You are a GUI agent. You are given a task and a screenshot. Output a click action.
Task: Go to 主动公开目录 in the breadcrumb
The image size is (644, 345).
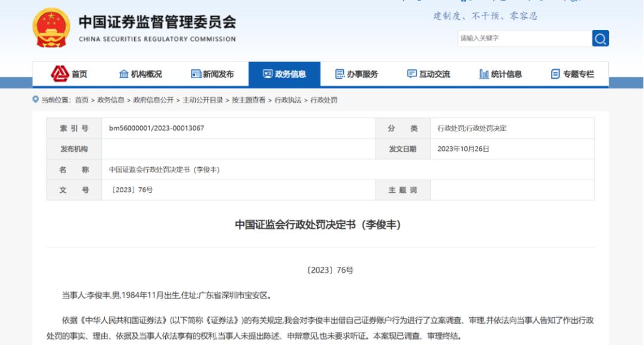[x=203, y=100]
